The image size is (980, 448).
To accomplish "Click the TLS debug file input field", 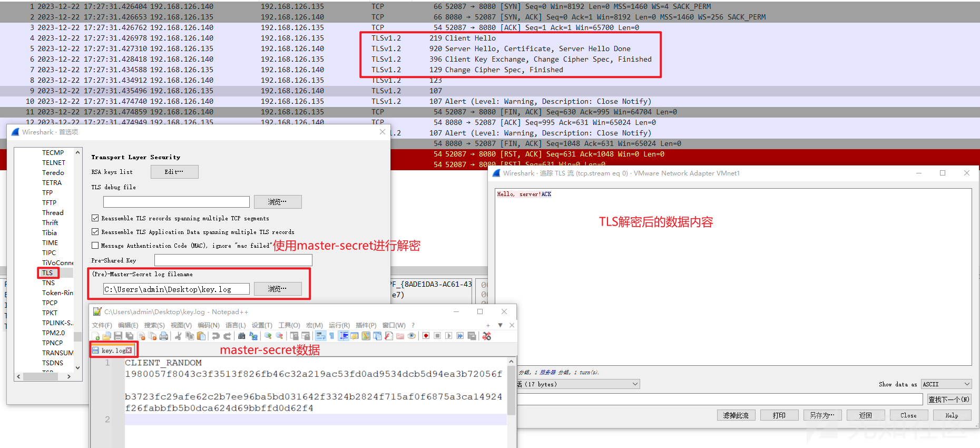I will pyautogui.click(x=177, y=202).
